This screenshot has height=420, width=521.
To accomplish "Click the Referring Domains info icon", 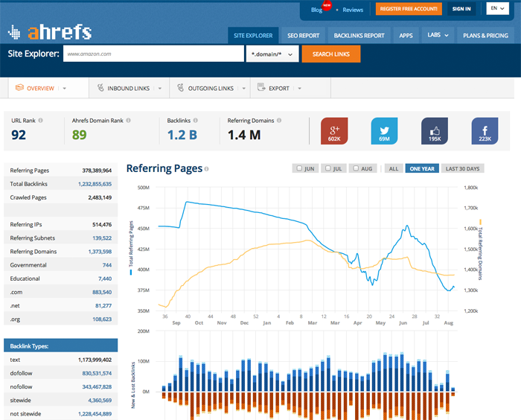I will pos(279,121).
